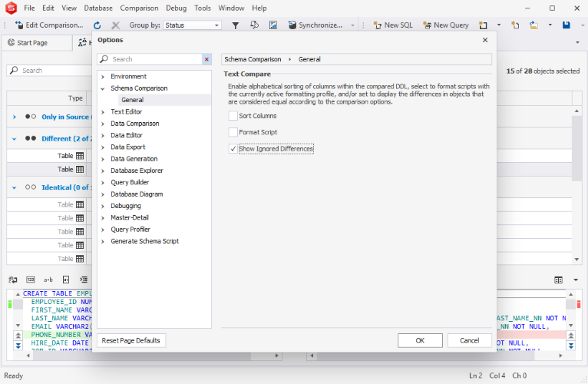The width and height of the screenshot is (588, 384).
Task: Click the New SQL toolbar button
Action: tap(392, 25)
